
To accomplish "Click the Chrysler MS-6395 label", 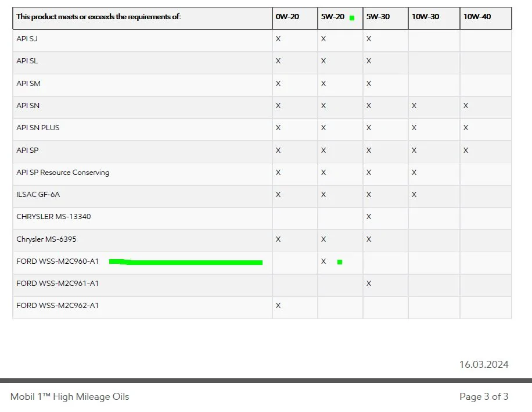I will click(46, 239).
